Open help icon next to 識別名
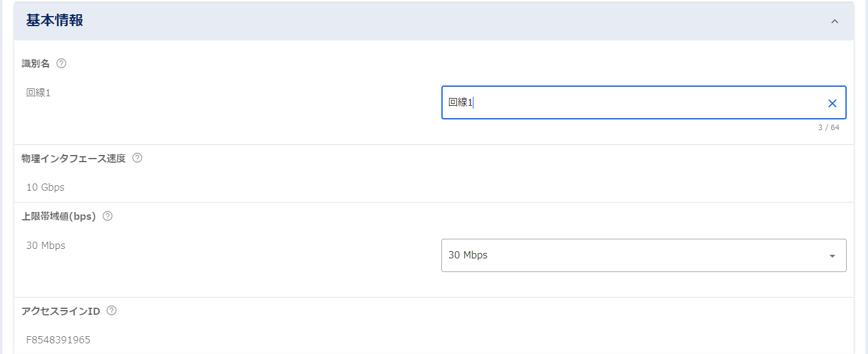The height and width of the screenshot is (354, 868). click(61, 64)
